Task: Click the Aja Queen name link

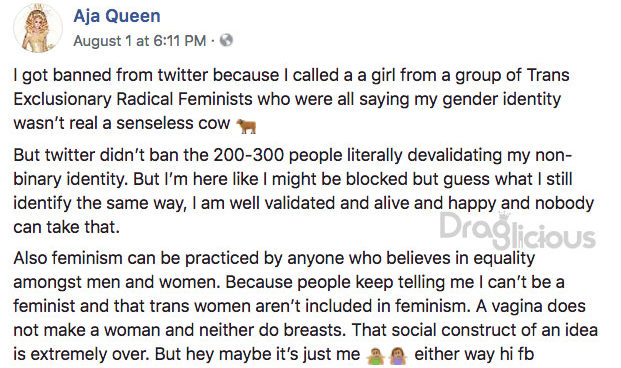Action: pyautogui.click(x=117, y=16)
